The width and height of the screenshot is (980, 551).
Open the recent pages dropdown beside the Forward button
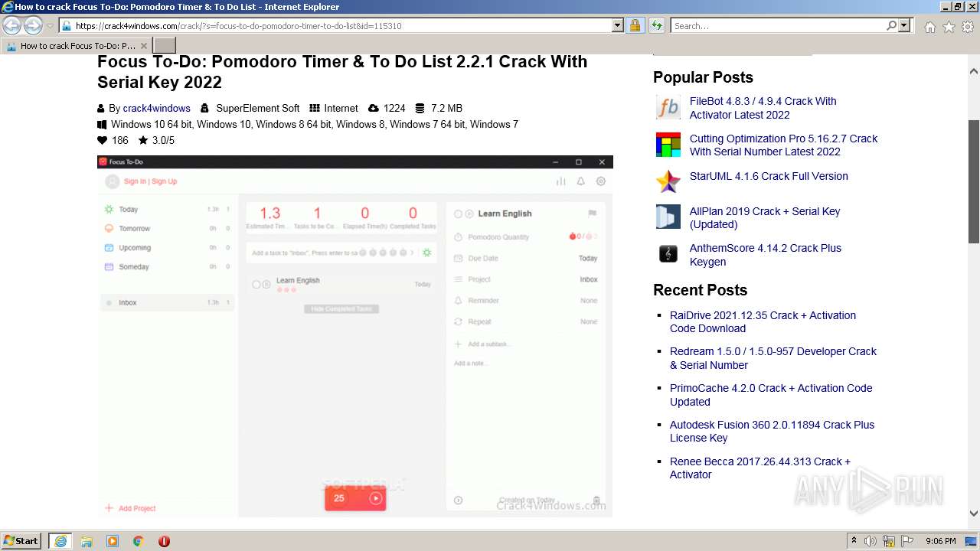point(50,26)
